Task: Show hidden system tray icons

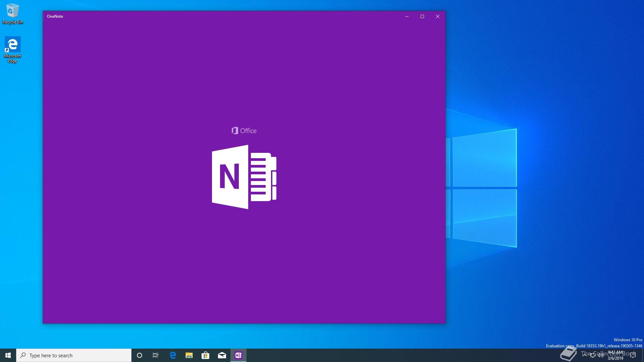Action: coord(585,355)
